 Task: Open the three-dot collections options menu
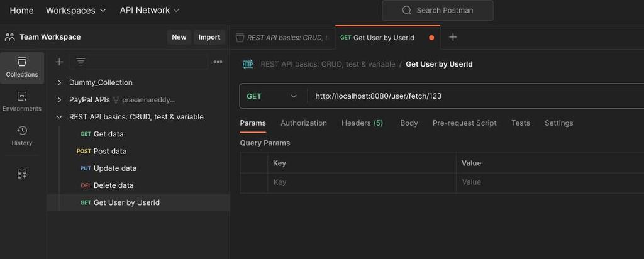[x=218, y=62]
